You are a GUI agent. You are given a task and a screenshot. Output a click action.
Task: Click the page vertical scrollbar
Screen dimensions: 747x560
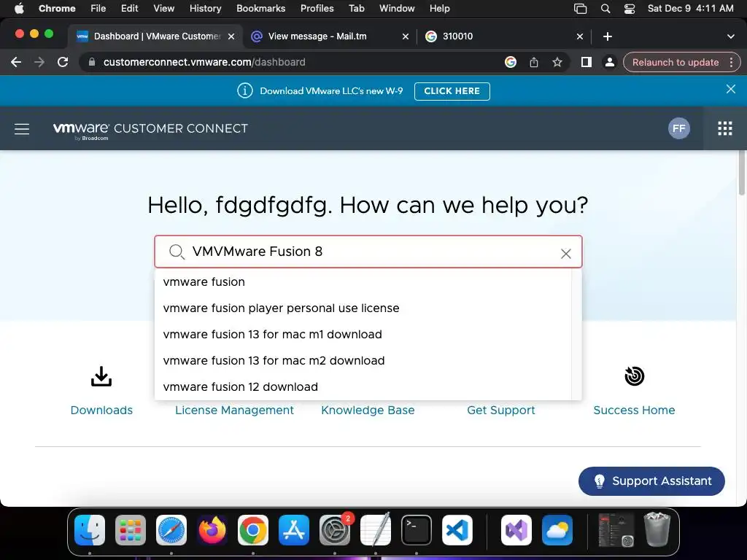coord(741,172)
